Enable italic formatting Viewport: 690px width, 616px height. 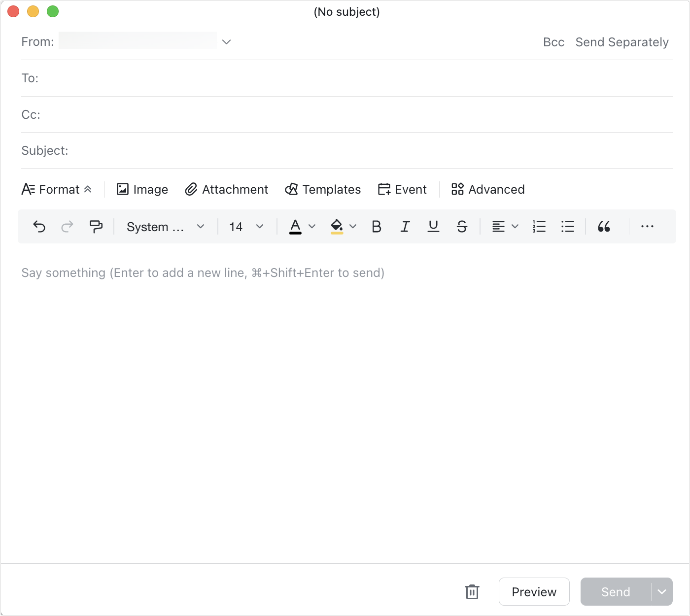coord(405,226)
